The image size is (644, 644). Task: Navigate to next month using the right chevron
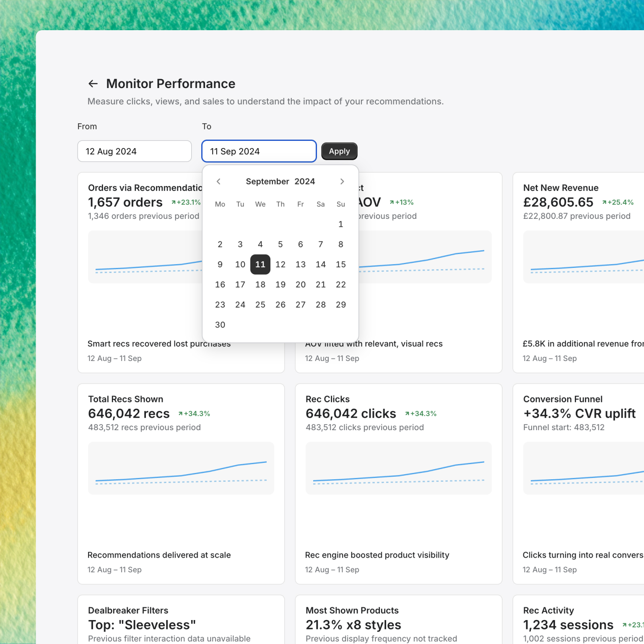coord(342,181)
